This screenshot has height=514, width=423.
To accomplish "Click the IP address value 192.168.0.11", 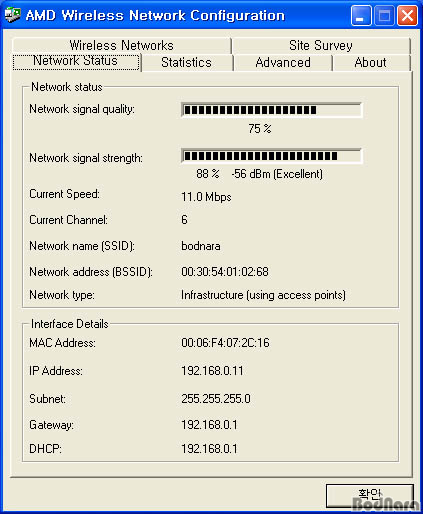I will 212,371.
